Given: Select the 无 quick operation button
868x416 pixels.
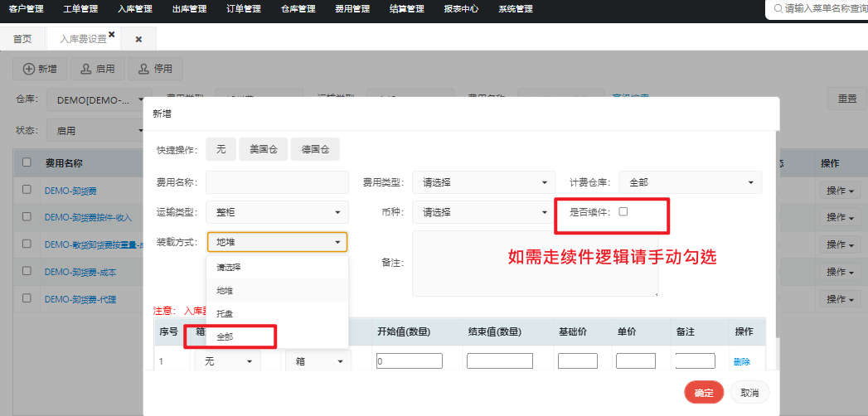Looking at the screenshot, I should [221, 149].
